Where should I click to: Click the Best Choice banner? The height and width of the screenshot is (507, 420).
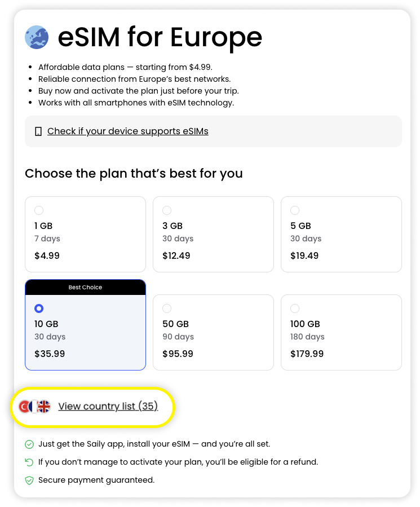point(85,287)
